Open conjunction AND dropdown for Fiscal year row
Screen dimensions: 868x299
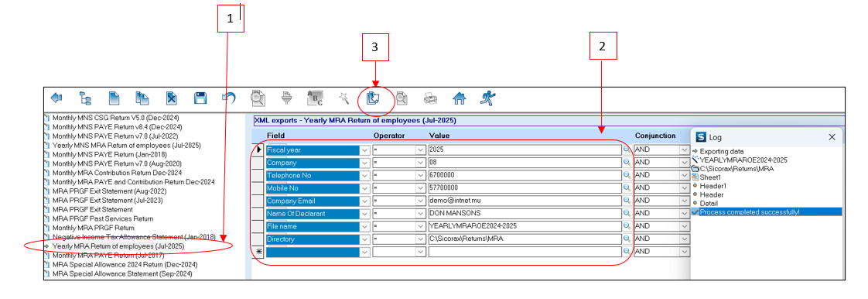click(685, 149)
